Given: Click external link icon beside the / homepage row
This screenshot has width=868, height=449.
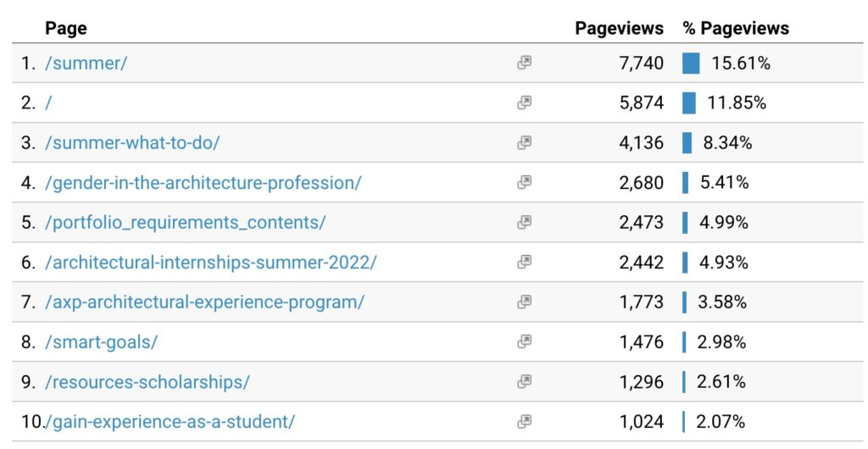Looking at the screenshot, I should tap(524, 103).
